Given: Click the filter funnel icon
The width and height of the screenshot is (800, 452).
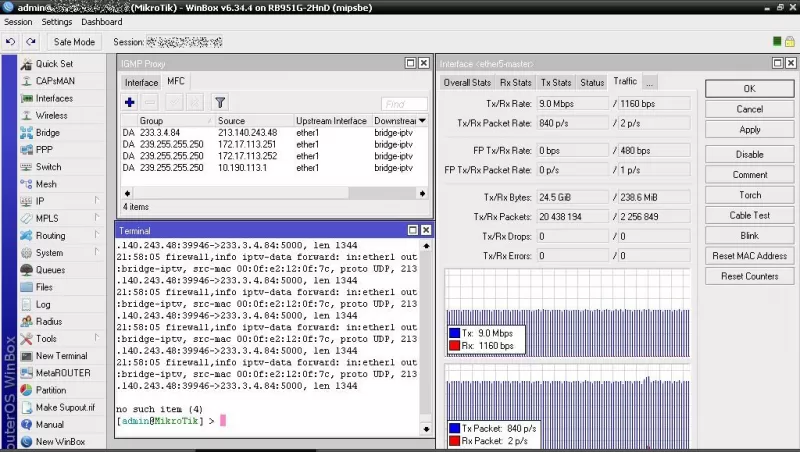Looking at the screenshot, I should [x=220, y=103].
